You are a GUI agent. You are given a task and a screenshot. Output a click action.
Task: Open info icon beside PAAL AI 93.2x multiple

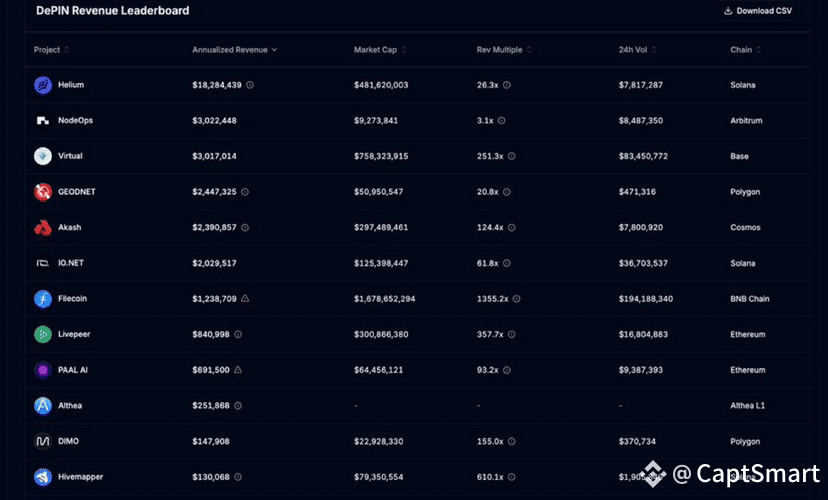(x=506, y=370)
